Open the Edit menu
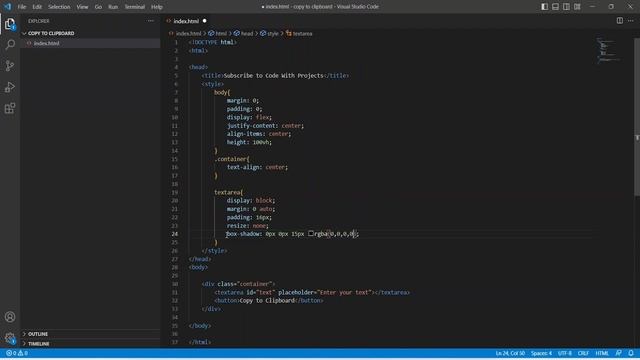 [x=37, y=7]
